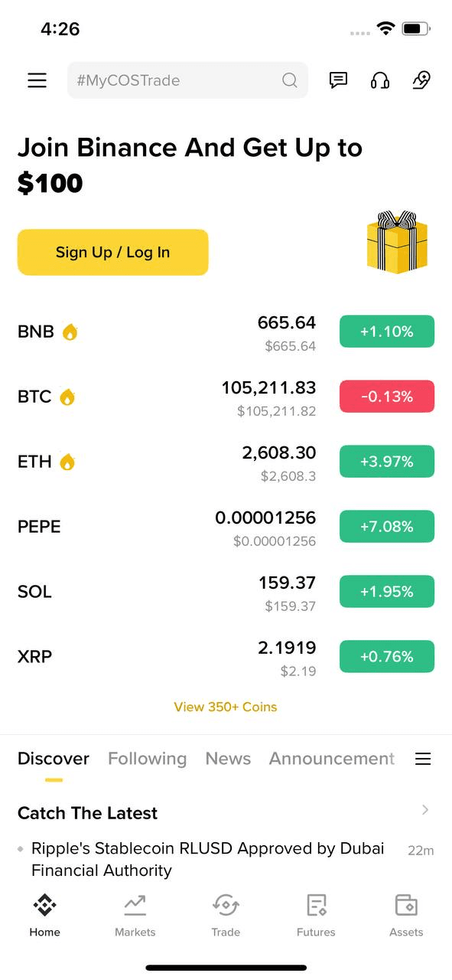The width and height of the screenshot is (452, 980).
Task: Toggle the BNB +1.10% change badge
Action: click(387, 332)
